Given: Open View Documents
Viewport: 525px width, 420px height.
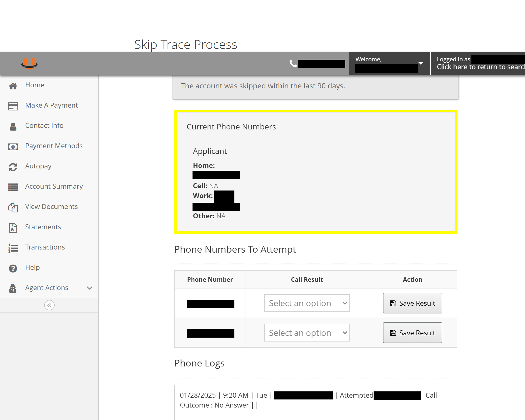Looking at the screenshot, I should [51, 207].
